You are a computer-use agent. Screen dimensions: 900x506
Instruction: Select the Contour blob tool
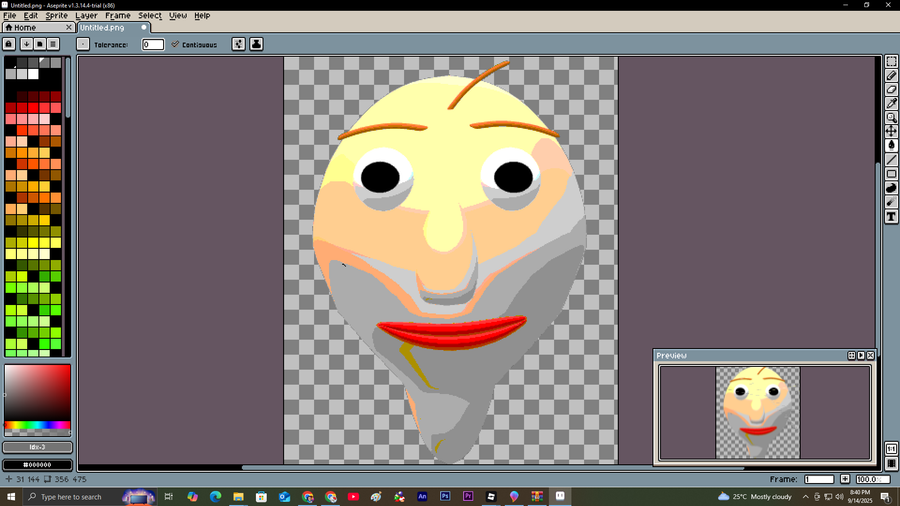[891, 188]
